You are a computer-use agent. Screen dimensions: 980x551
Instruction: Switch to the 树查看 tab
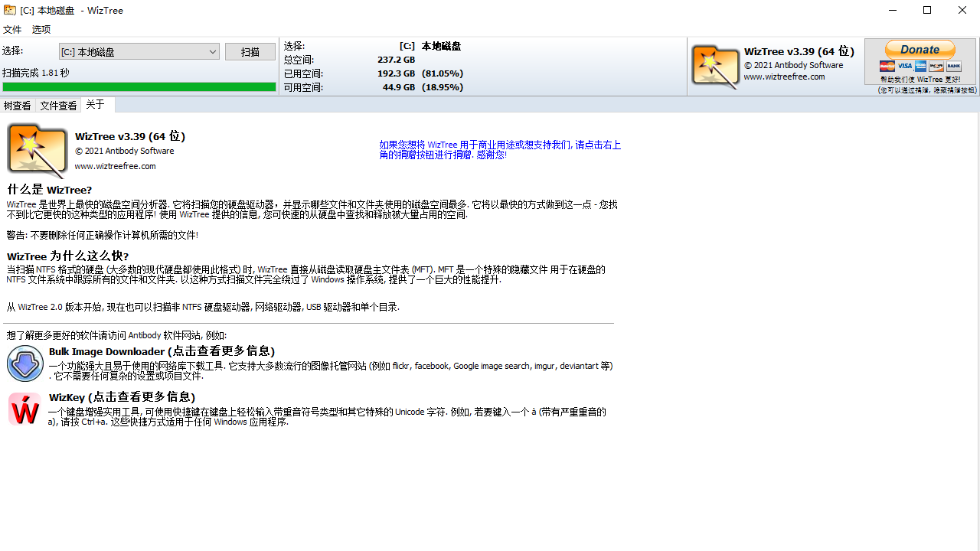pos(16,105)
